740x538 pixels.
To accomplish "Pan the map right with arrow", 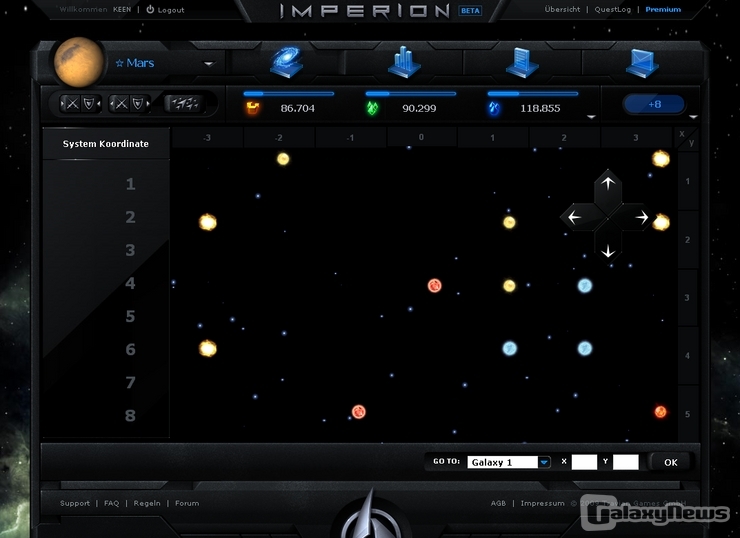I will [641, 217].
